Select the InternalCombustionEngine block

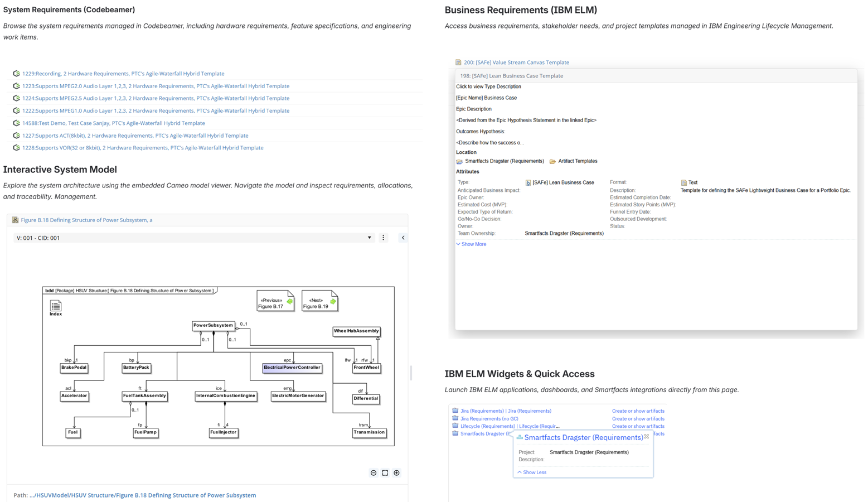click(x=225, y=396)
